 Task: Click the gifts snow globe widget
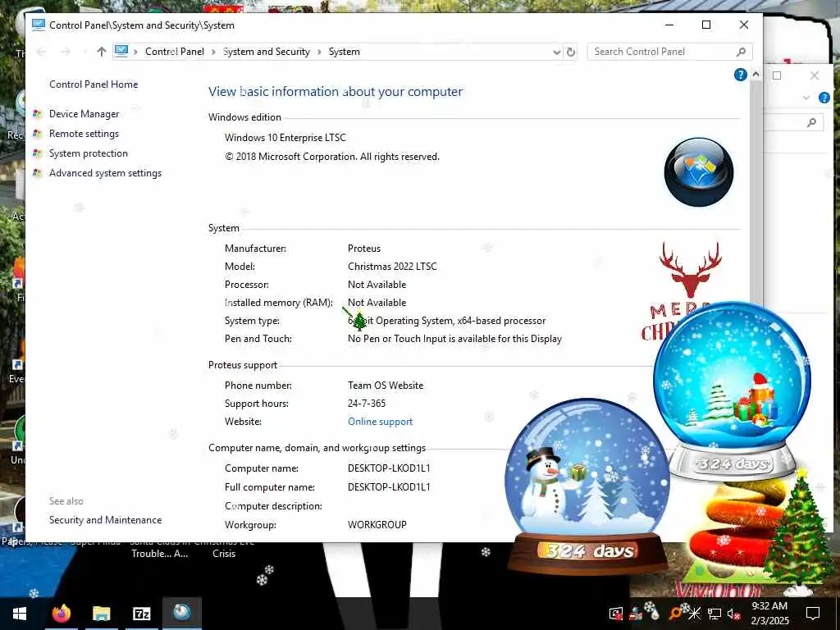(x=732, y=390)
